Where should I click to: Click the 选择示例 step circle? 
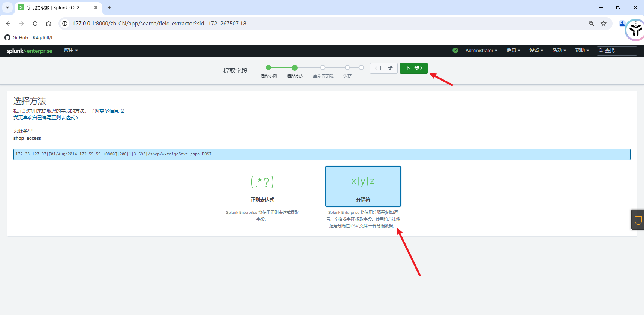coord(268,68)
